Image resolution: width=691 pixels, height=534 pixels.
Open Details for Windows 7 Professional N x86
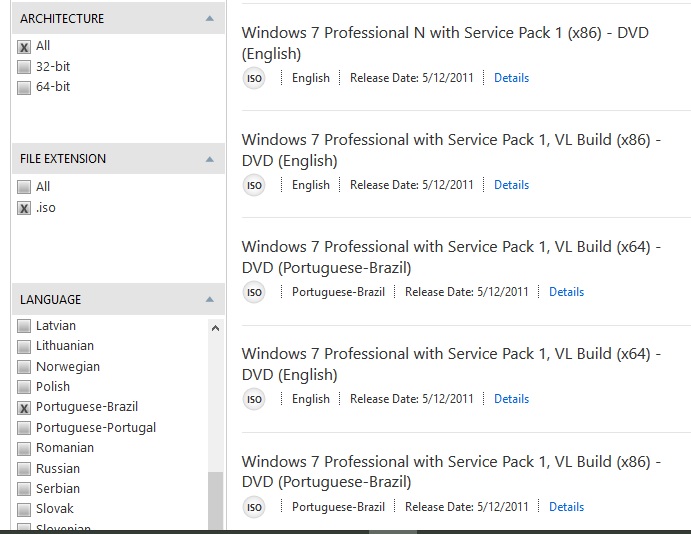[x=511, y=78]
